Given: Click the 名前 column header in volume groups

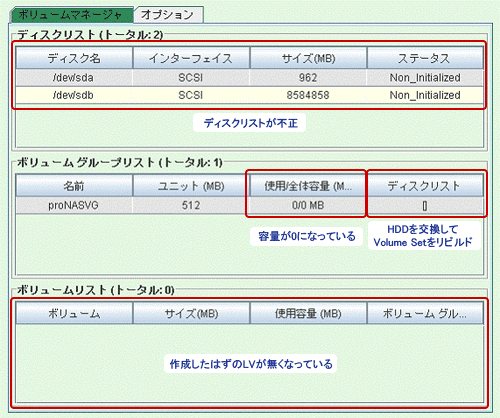Looking at the screenshot, I should tap(74, 186).
